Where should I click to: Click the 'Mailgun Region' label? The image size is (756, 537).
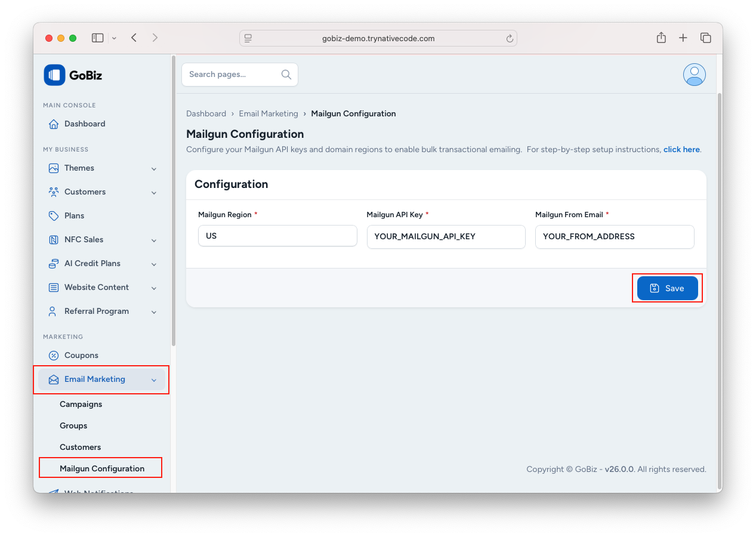point(225,214)
